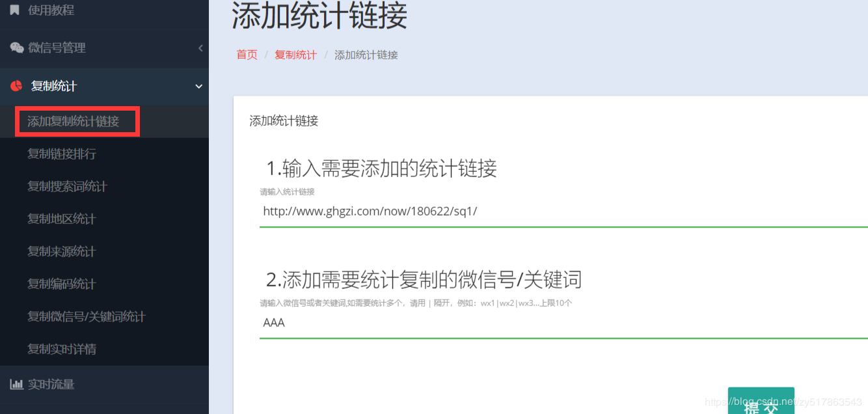Focus the WeChat ID keyword field
The height and width of the screenshot is (414, 868).
tap(563, 322)
